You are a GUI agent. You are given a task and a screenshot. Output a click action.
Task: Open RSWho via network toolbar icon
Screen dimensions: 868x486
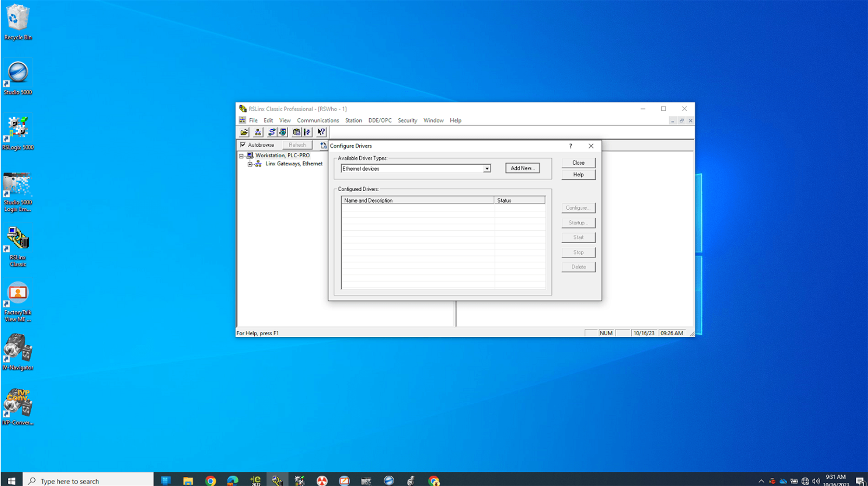(x=258, y=132)
